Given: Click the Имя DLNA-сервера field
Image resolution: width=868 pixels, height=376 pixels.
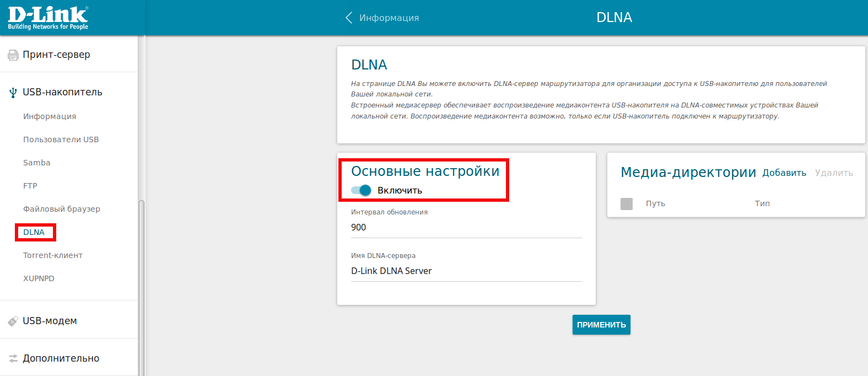Looking at the screenshot, I should (466, 271).
